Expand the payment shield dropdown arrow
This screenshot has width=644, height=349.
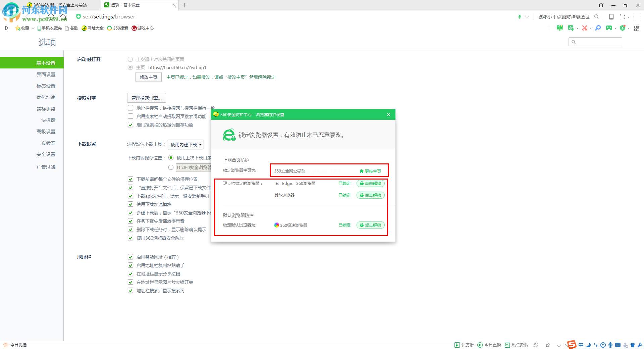pyautogui.click(x=629, y=29)
